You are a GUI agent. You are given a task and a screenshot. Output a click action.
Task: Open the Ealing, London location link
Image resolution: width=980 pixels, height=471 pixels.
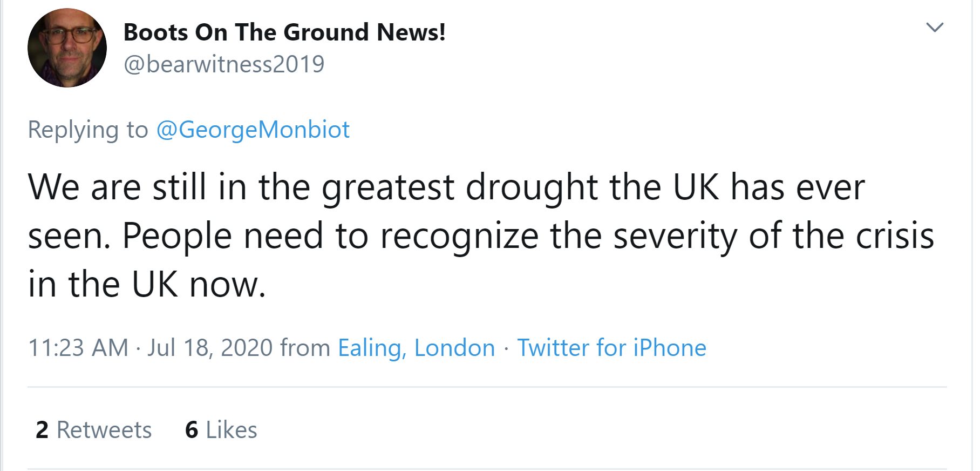pos(416,348)
